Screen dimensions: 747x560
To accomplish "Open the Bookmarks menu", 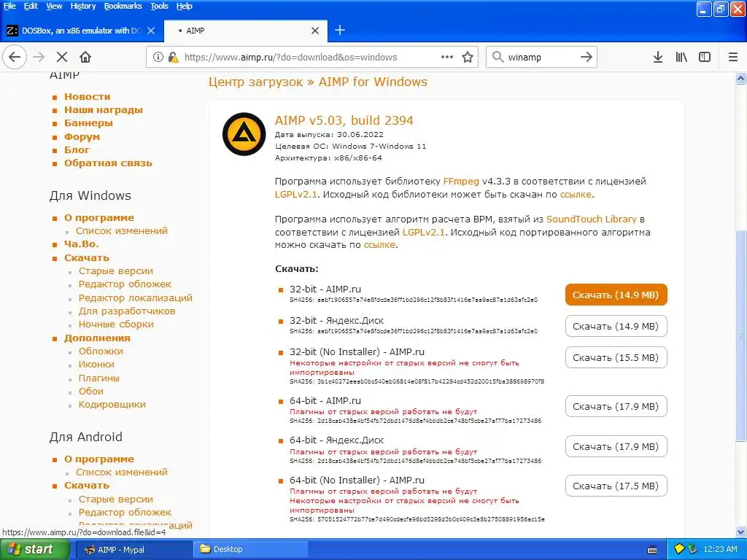I will tap(123, 6).
